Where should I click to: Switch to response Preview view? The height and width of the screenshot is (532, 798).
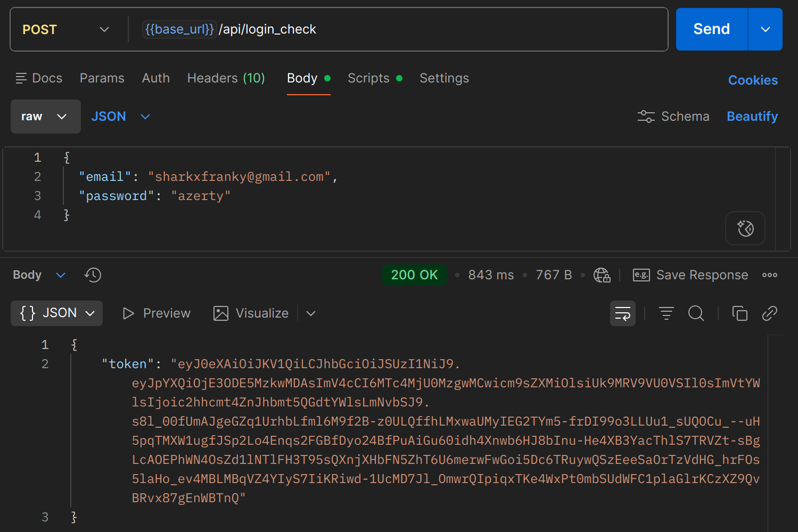point(157,313)
